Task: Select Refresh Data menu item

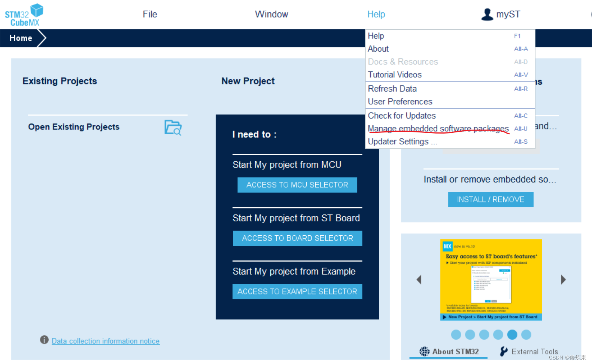Action: (450, 89)
